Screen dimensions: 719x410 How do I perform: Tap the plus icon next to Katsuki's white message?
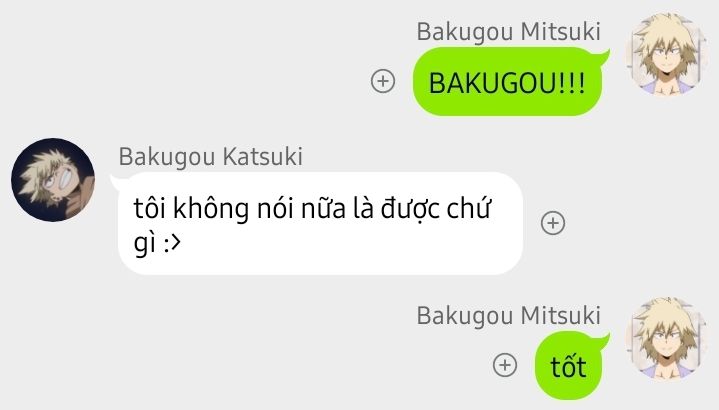pyautogui.click(x=553, y=223)
